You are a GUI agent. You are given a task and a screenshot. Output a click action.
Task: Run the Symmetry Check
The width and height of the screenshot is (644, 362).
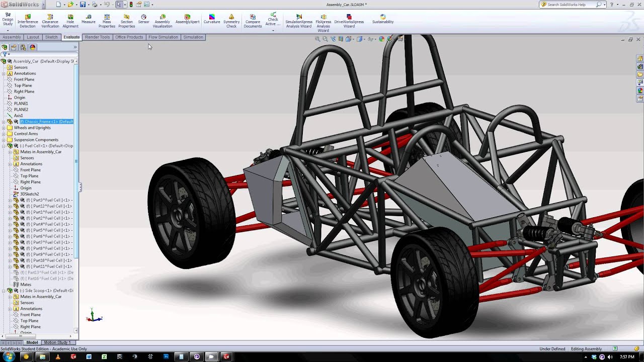pos(231,21)
